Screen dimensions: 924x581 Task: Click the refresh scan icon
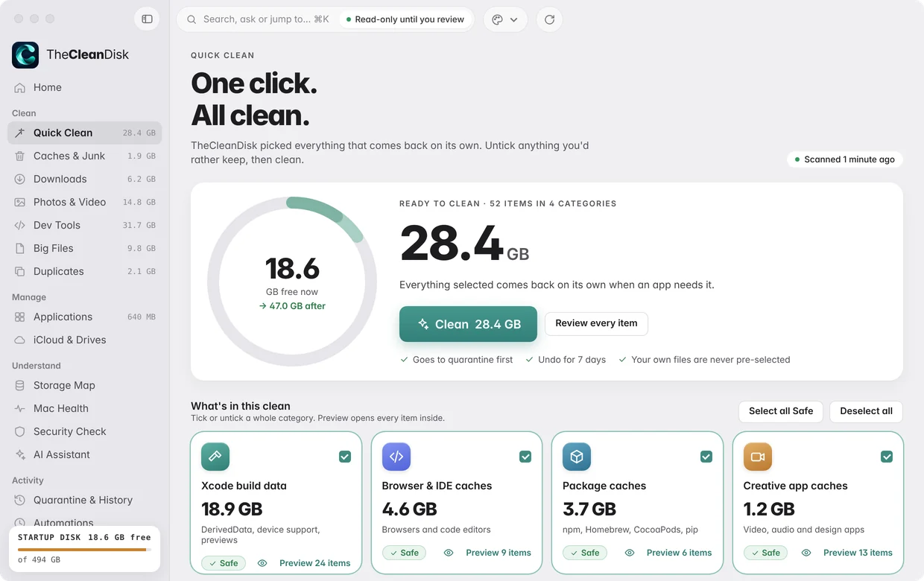(549, 19)
